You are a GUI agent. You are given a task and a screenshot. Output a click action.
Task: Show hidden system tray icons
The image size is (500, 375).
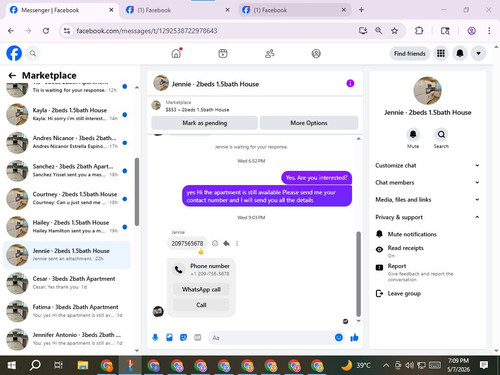click(386, 365)
